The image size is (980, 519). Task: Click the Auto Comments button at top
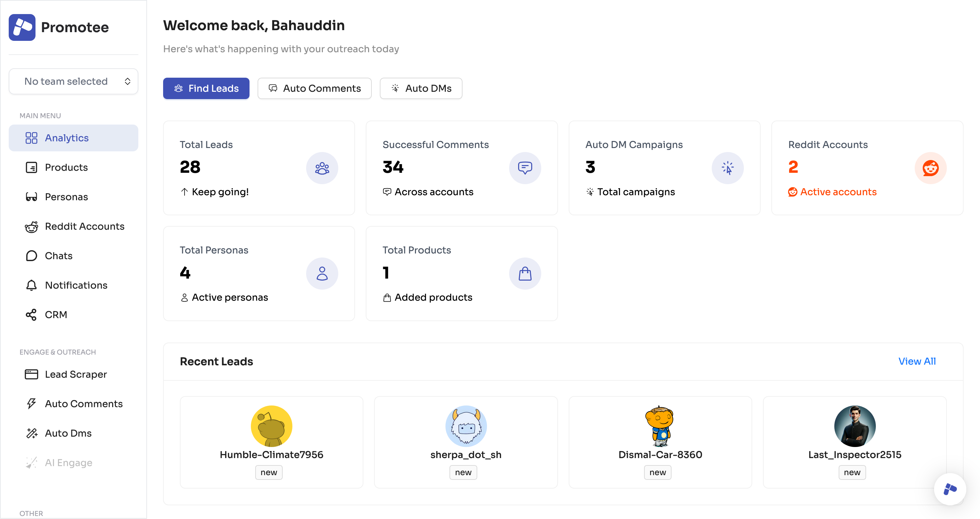pyautogui.click(x=314, y=88)
